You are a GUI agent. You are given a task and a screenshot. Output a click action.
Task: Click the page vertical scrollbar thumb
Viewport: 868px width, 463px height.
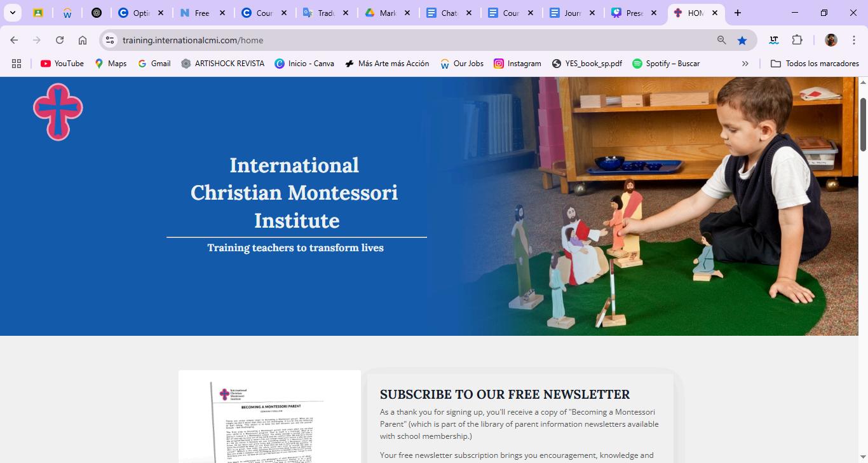tap(863, 125)
